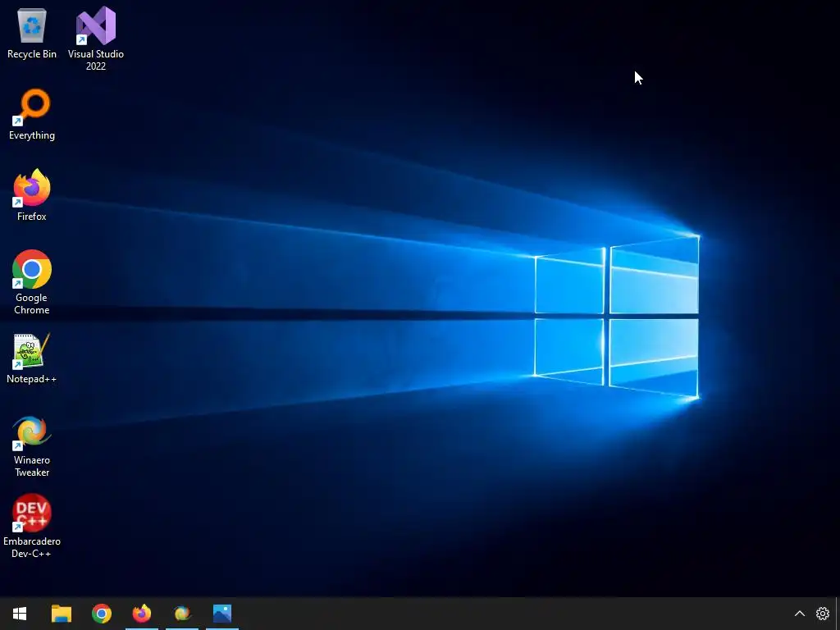
Task: Select the Everything search shortcut on desktop
Action: pyautogui.click(x=32, y=115)
